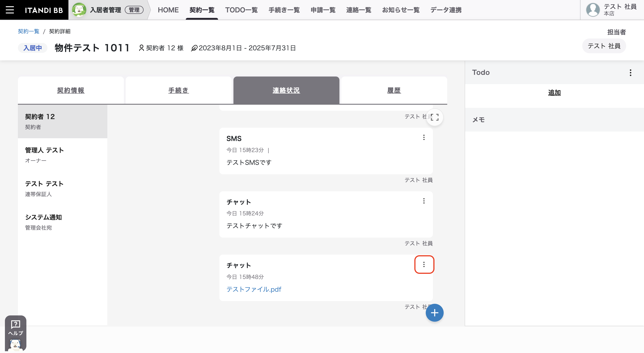The image size is (644, 353).
Task: Click the 契約一覧 breadcrumb link
Action: (28, 31)
